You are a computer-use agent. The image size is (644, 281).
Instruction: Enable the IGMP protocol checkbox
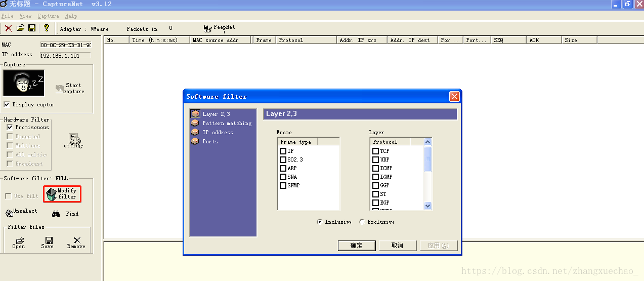(375, 177)
